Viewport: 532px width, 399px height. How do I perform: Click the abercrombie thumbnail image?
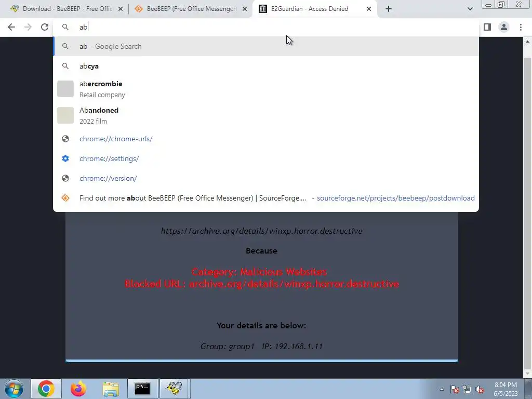pos(65,89)
